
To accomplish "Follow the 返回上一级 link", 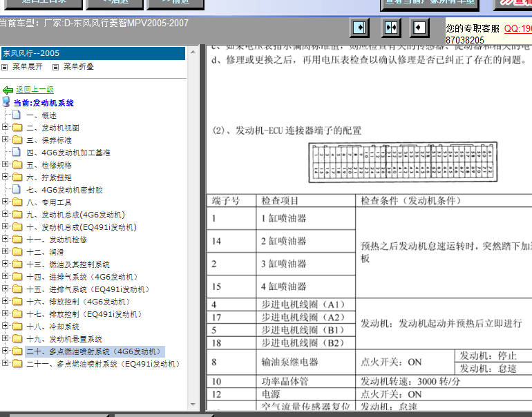I will click(35, 90).
